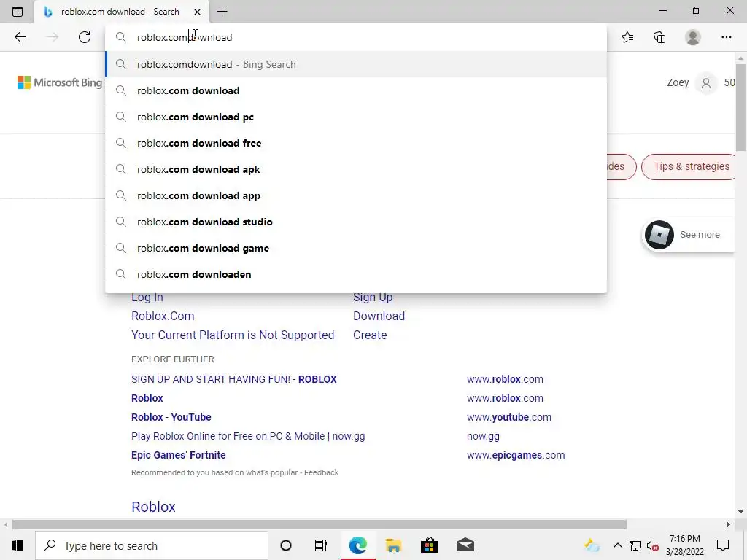This screenshot has height=560, width=747.
Task: Open a new browser tab
Action: click(x=222, y=12)
